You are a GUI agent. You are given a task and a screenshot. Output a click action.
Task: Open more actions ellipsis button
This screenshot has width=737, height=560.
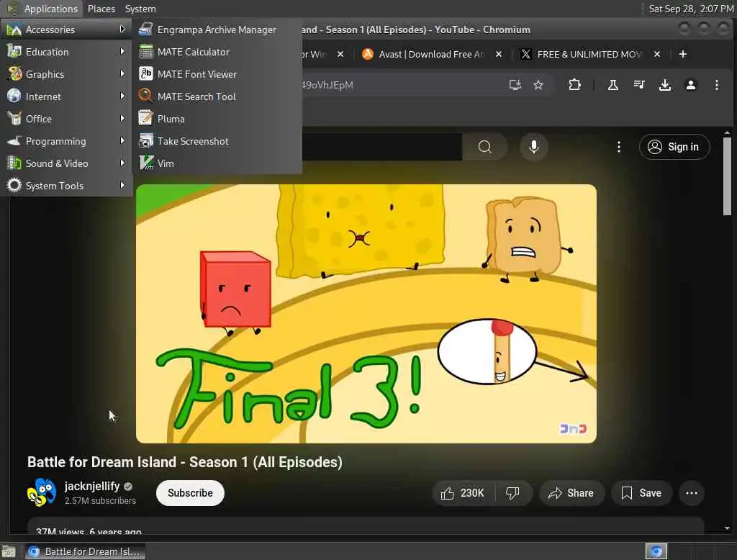692,493
